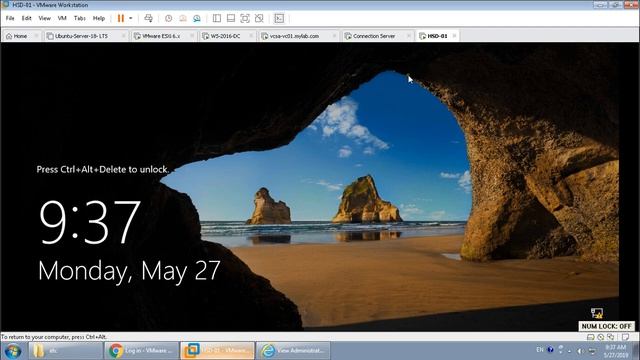Click the hard disk device status icon
640x360 pixels.
591,337
